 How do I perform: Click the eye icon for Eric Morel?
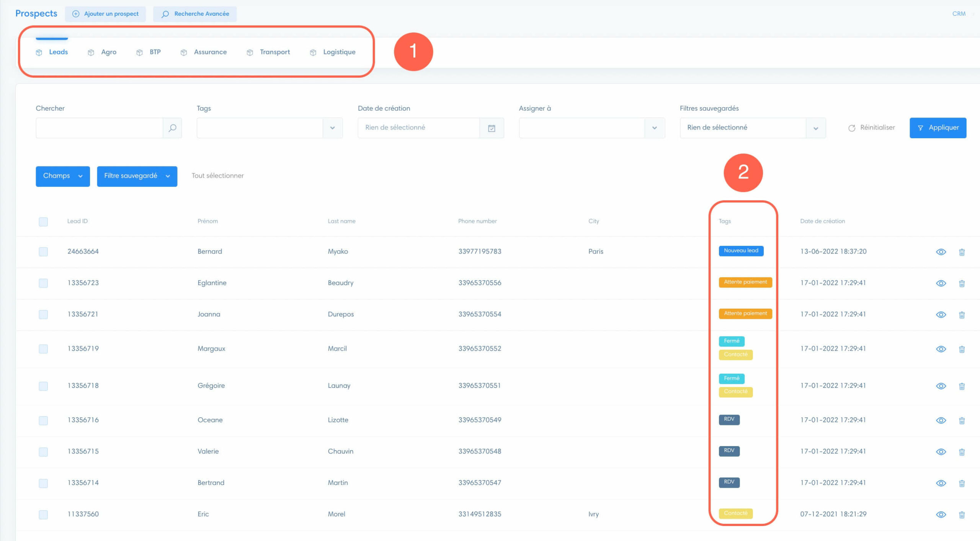(x=941, y=515)
